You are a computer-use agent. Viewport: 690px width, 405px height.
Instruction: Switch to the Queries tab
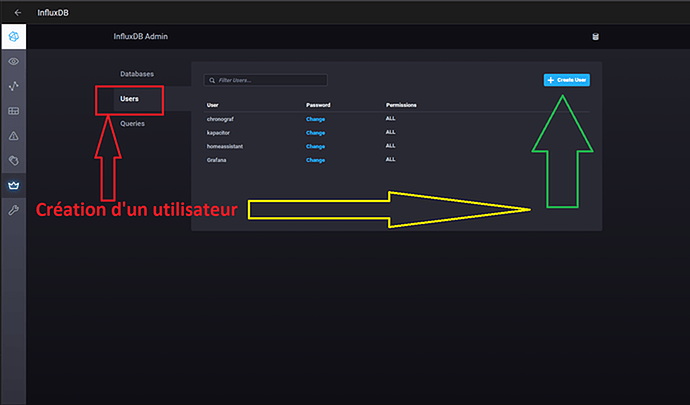pyautogui.click(x=132, y=124)
